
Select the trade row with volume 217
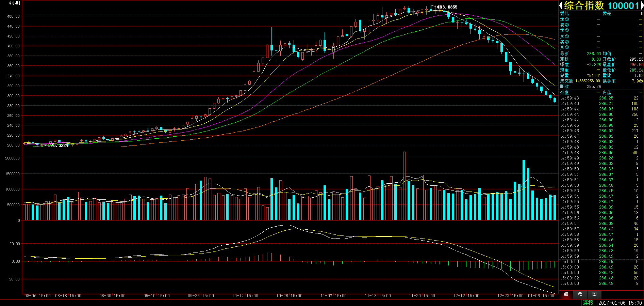pos(601,131)
